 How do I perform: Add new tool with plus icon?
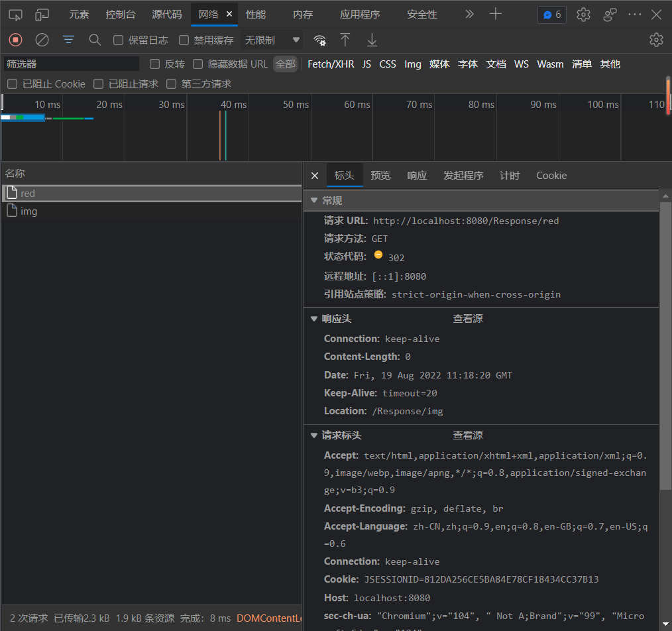tap(496, 14)
